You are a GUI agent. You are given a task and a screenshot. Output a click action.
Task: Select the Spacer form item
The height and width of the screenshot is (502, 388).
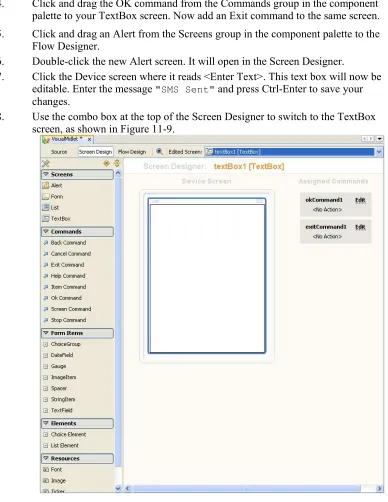coord(55,388)
